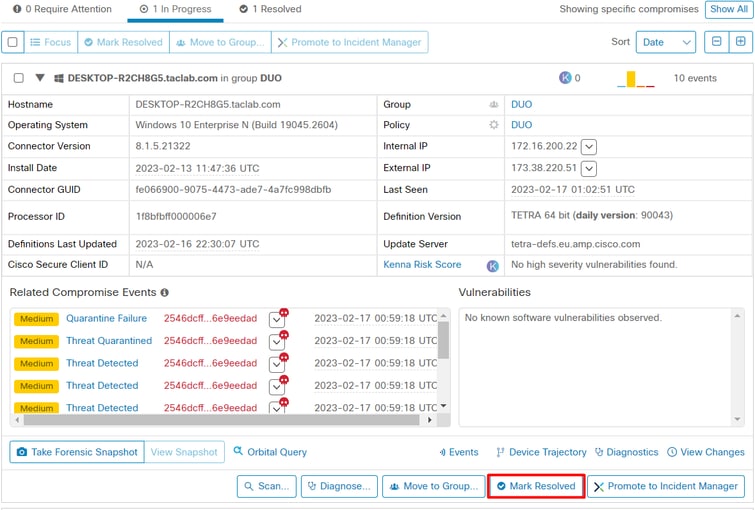755x510 pixels.
Task: Click events list scroll up arrow
Action: (444, 315)
